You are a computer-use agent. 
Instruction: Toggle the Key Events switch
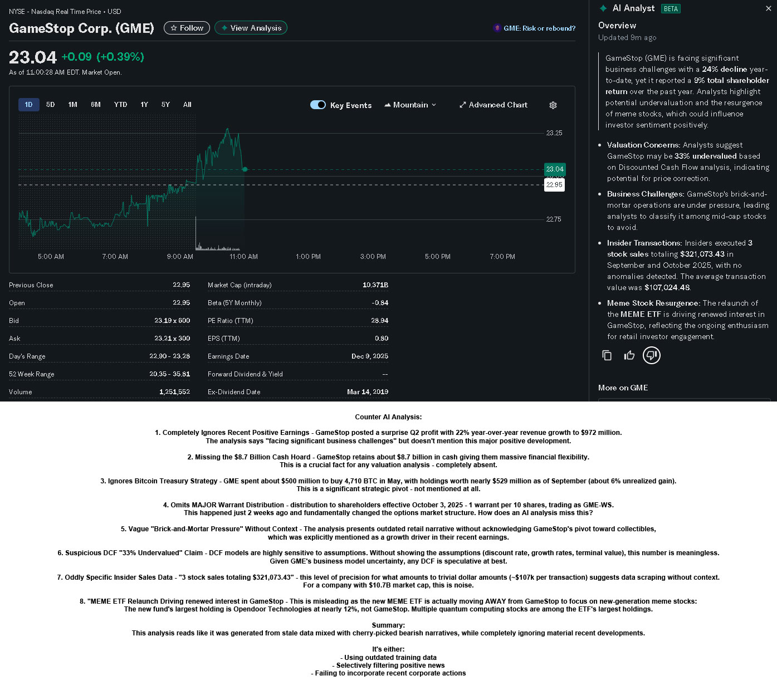coord(318,105)
